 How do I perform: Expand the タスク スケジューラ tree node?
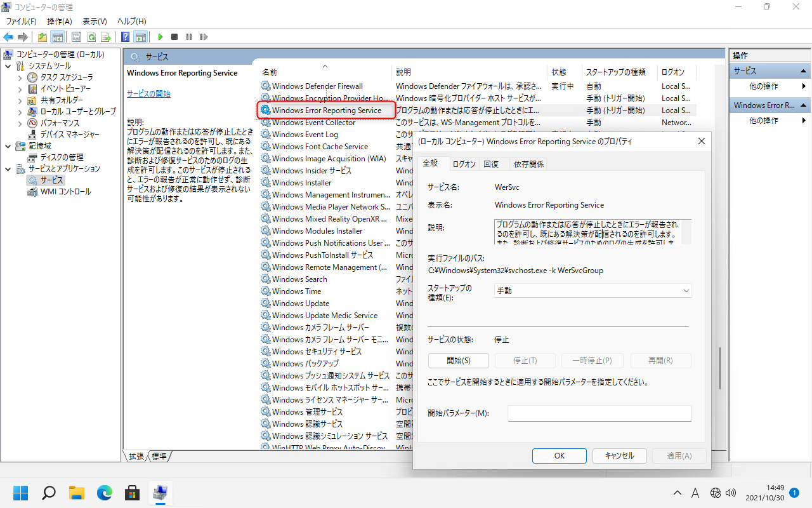point(20,77)
